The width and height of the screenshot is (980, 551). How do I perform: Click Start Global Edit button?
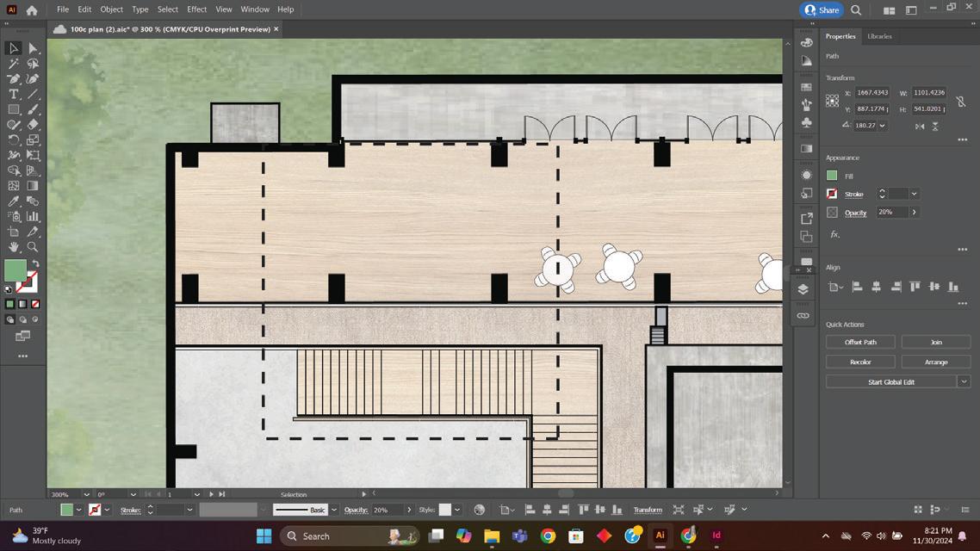(x=890, y=381)
